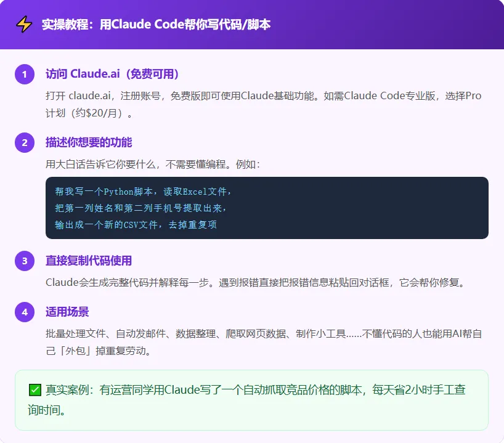The height and width of the screenshot is (443, 504).
Task: Click code line 输出成一个新的CSV文件，去掉重复项
Action: [x=136, y=224]
